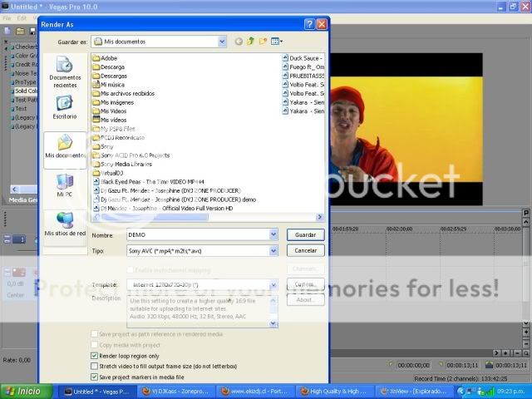Open the view menu icon
The image size is (532, 399).
click(277, 42)
